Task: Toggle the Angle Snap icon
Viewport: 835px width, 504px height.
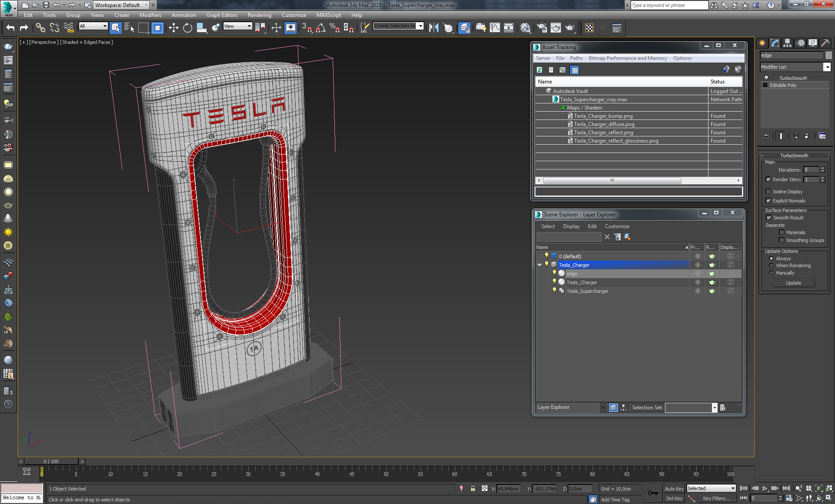Action: pyautogui.click(x=321, y=28)
